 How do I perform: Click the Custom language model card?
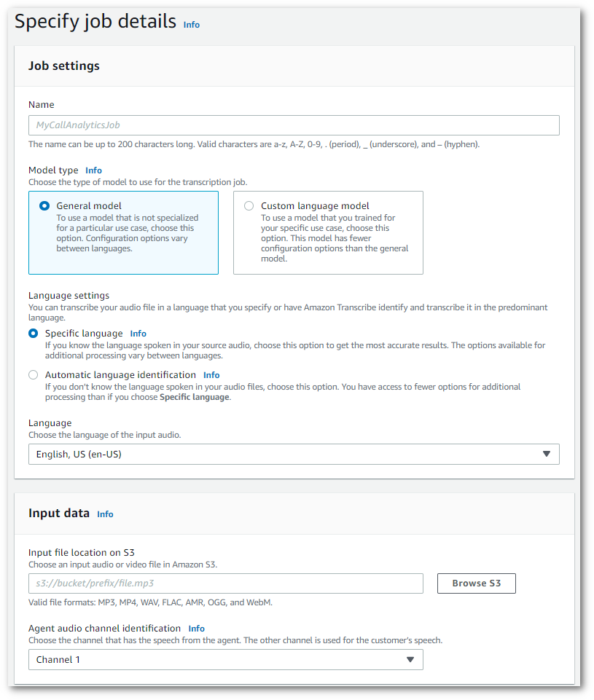point(328,233)
